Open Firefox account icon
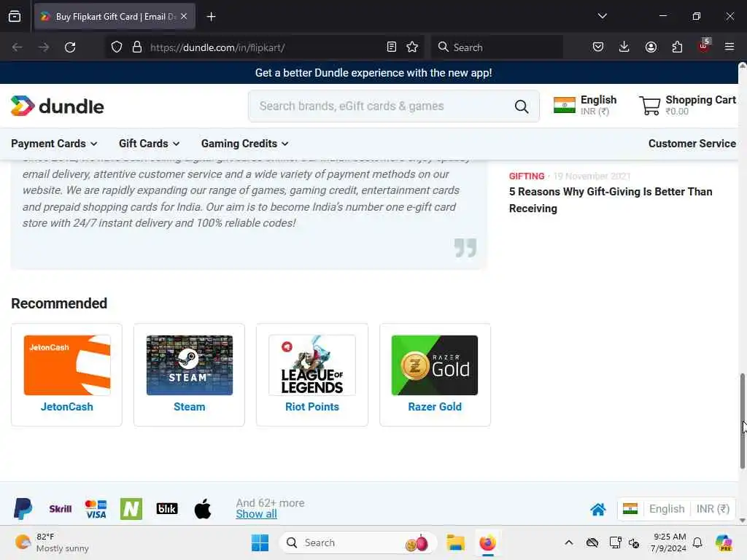The height and width of the screenshot is (560, 747). pyautogui.click(x=651, y=47)
